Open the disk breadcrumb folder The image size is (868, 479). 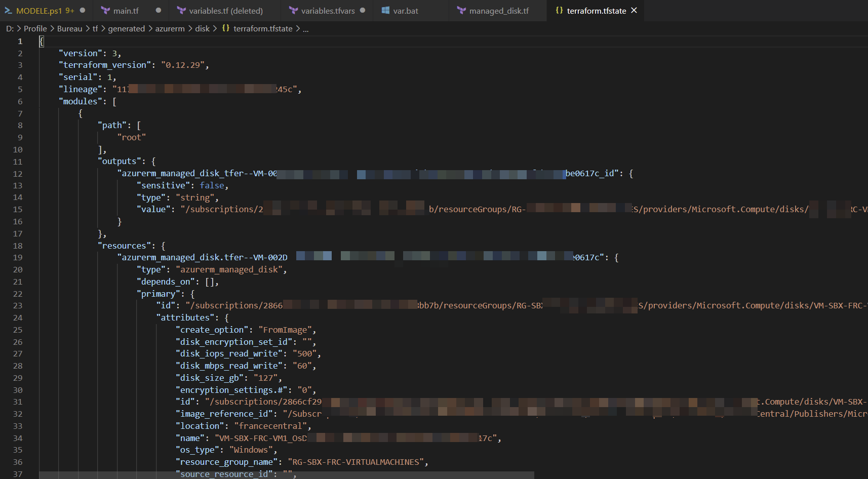pyautogui.click(x=202, y=29)
